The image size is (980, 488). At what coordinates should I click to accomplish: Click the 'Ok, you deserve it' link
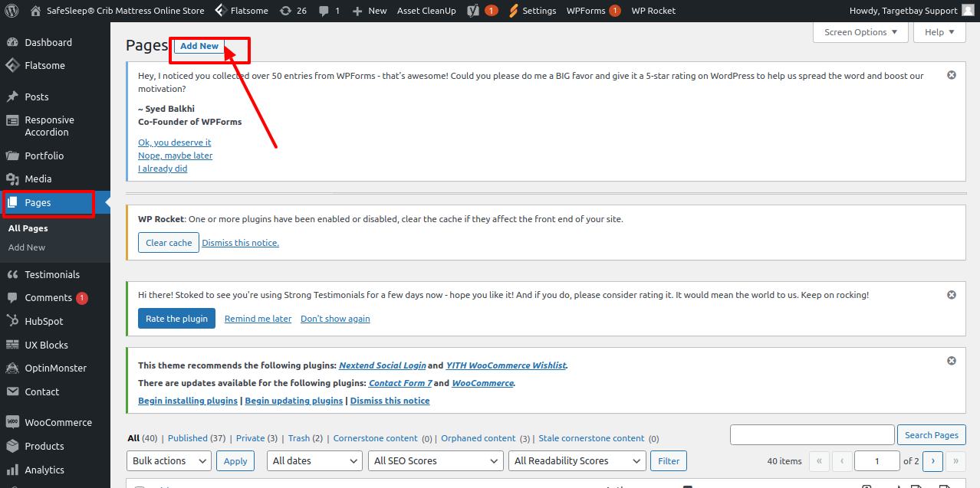pyautogui.click(x=174, y=142)
